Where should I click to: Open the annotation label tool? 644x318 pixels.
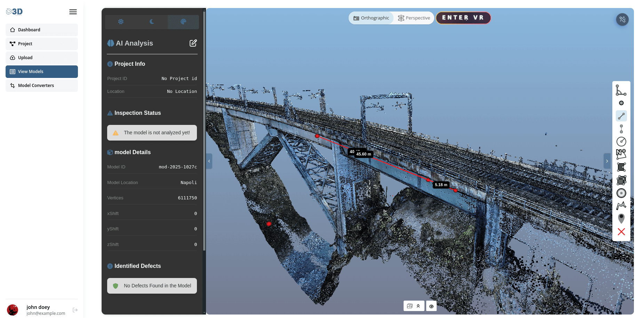coord(621,154)
